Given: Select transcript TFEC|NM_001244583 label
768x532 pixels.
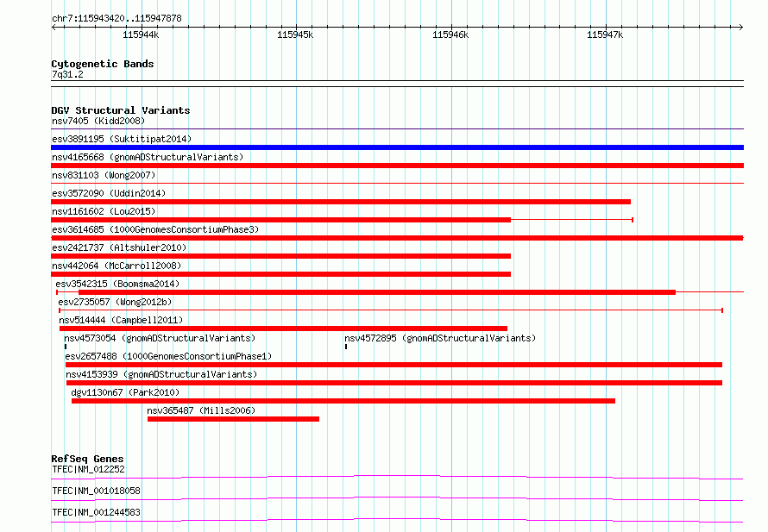Looking at the screenshot, I should point(96,512).
